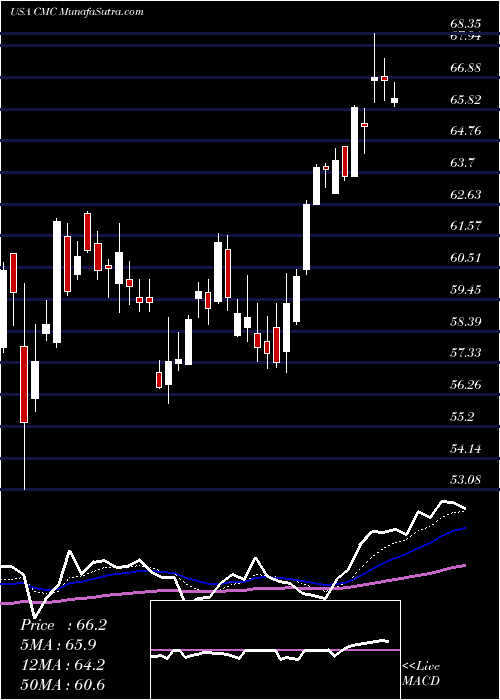Click inside the MACD inset chart box
Screen dimensions: 500x700
(275, 650)
